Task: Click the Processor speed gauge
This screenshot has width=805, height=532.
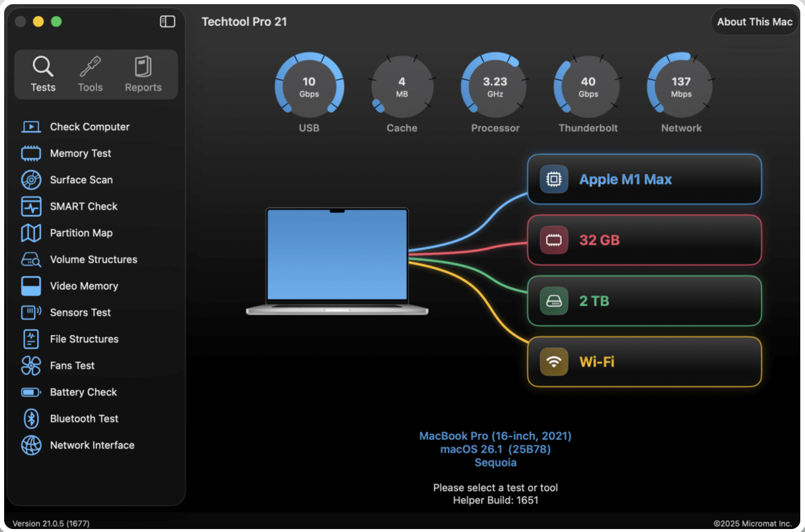Action: pyautogui.click(x=494, y=86)
